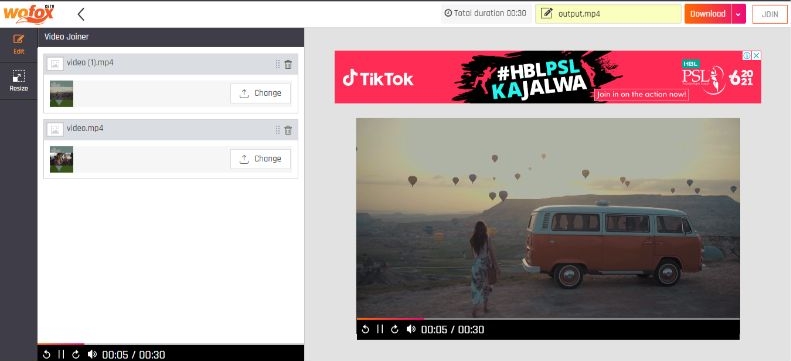Click Change for video.mp4
791x361 pixels.
(x=260, y=159)
